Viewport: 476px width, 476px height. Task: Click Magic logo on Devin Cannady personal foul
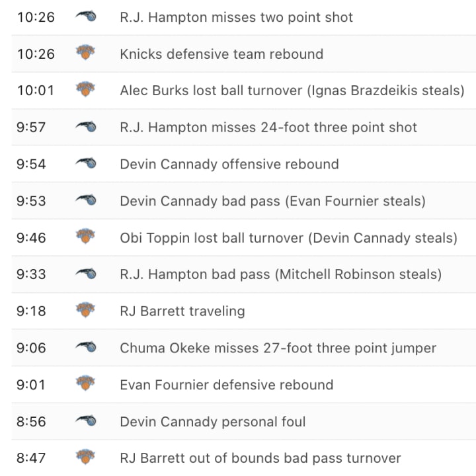pyautogui.click(x=85, y=420)
